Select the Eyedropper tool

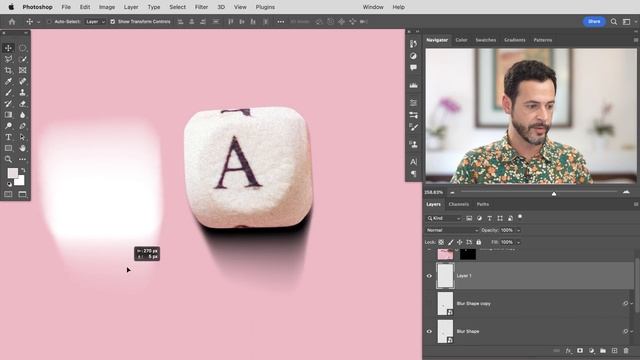[x=8, y=81]
